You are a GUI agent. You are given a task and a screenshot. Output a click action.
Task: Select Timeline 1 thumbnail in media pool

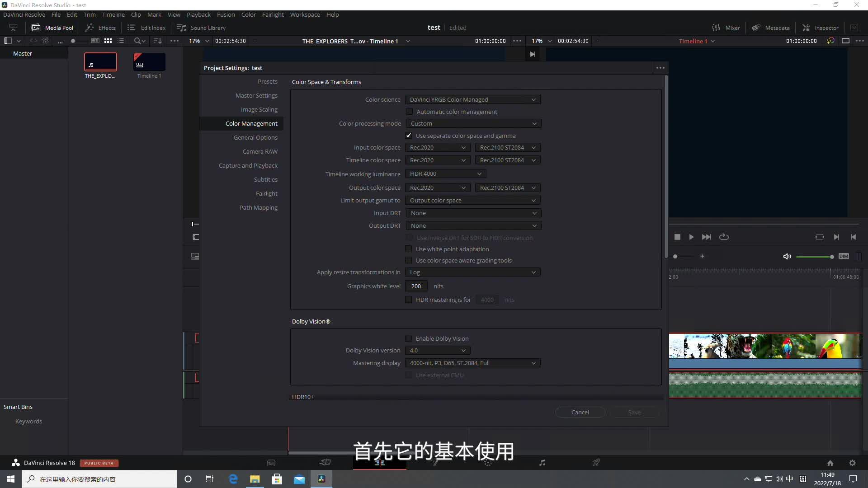click(x=149, y=62)
